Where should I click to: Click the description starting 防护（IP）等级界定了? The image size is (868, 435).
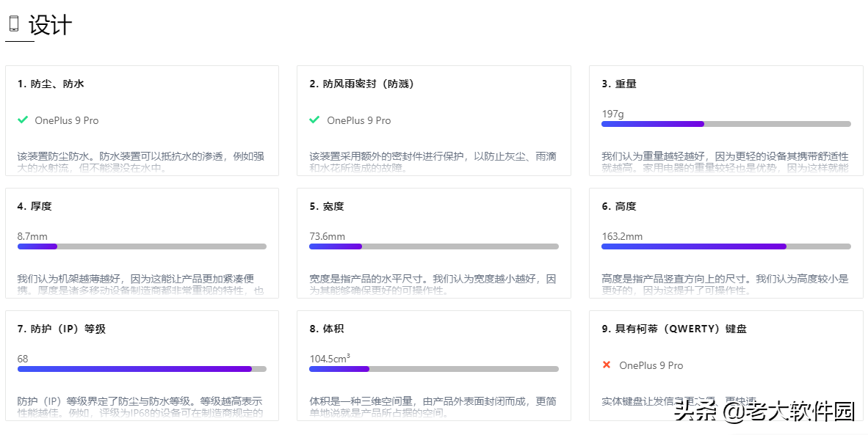coord(140,407)
